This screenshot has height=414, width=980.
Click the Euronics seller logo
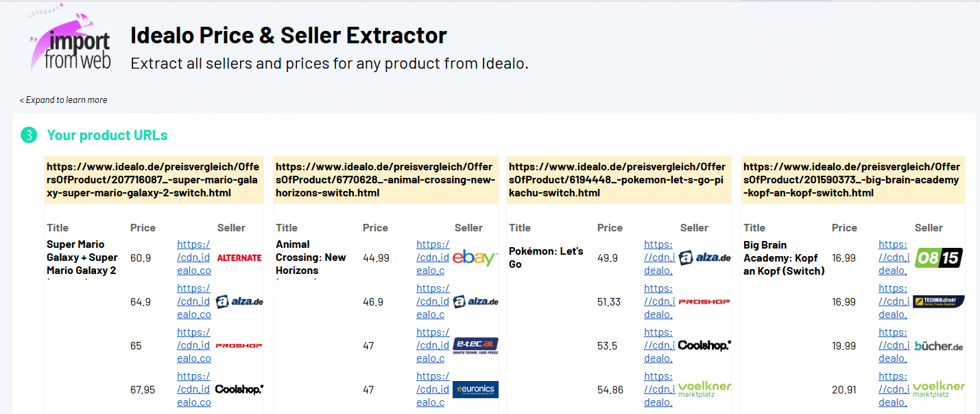pyautogui.click(x=475, y=389)
